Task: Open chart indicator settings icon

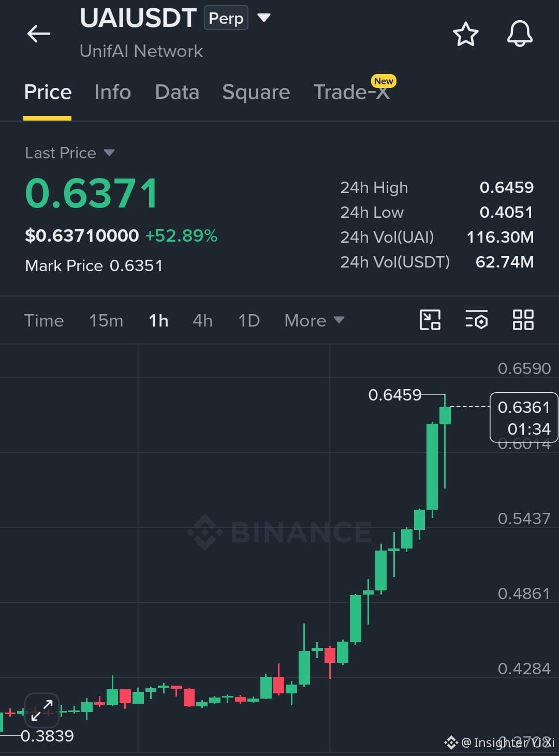Action: [476, 320]
